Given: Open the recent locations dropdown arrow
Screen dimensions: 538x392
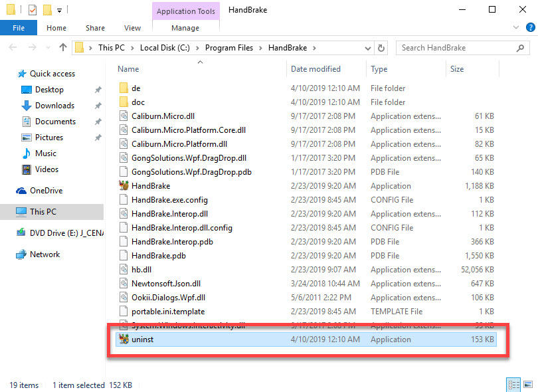Looking at the screenshot, I should point(48,48).
